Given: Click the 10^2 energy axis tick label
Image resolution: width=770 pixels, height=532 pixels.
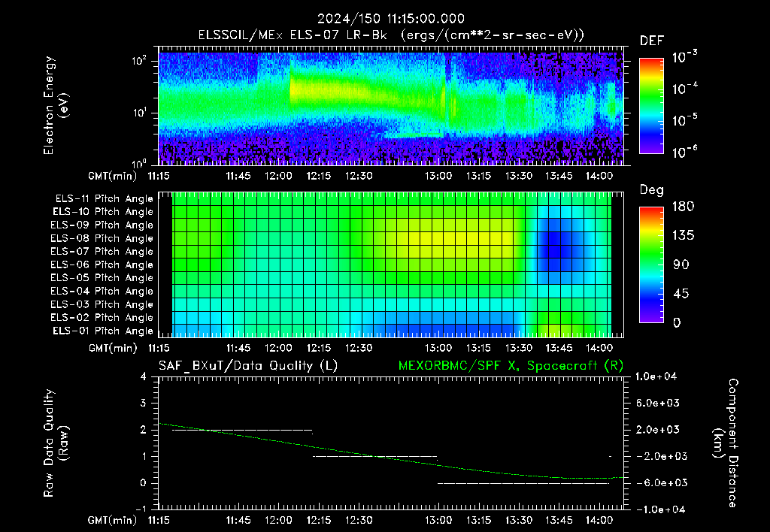Looking at the screenshot, I should (x=139, y=61).
